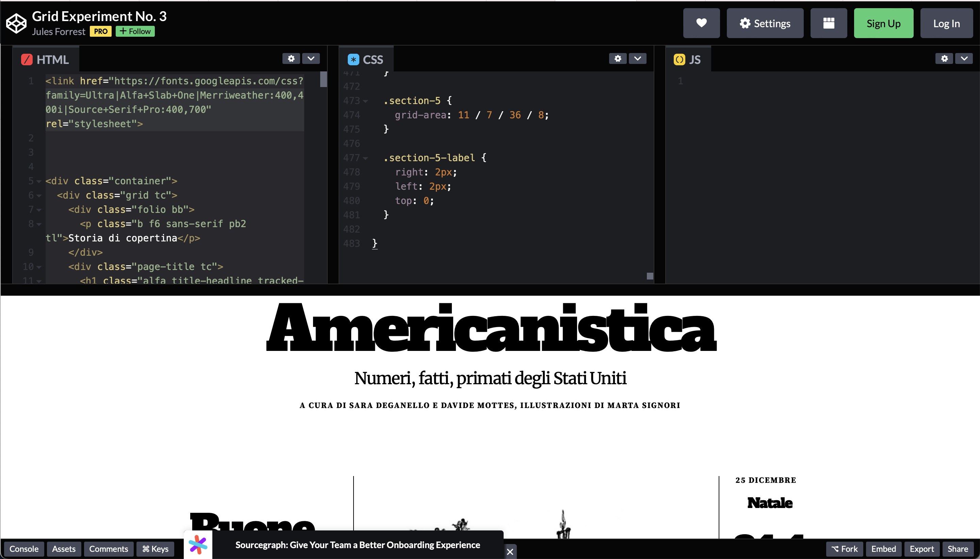Select the JS panel tab
Screen dimensions: 980x559
pyautogui.click(x=688, y=59)
